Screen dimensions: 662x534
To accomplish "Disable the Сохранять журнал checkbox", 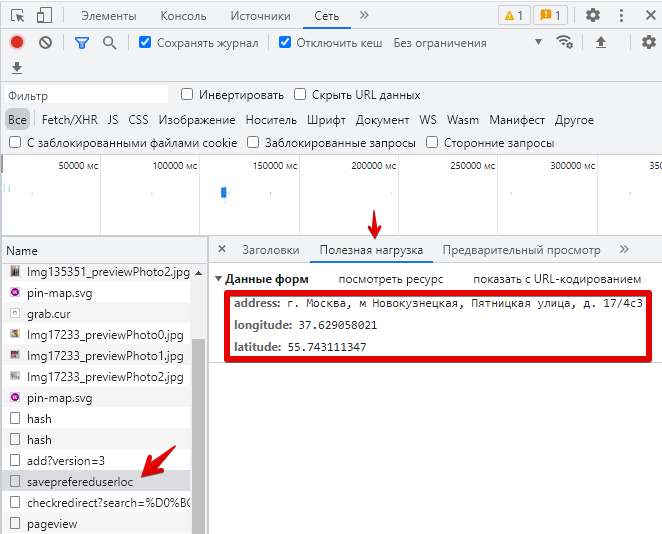I will click(146, 43).
